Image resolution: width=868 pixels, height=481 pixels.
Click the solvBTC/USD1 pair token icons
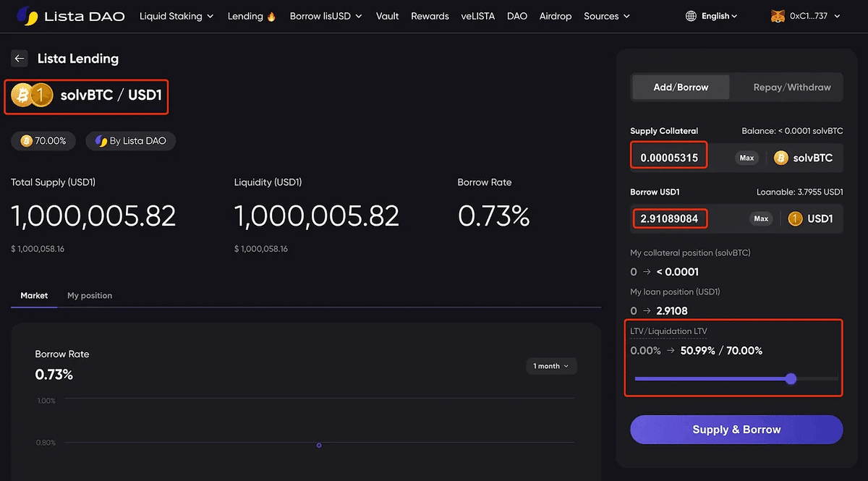pyautogui.click(x=32, y=95)
